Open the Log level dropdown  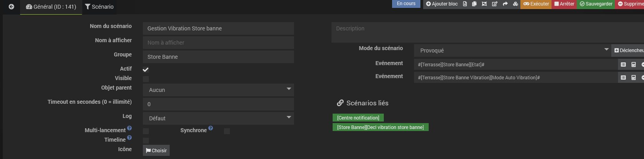(218, 118)
